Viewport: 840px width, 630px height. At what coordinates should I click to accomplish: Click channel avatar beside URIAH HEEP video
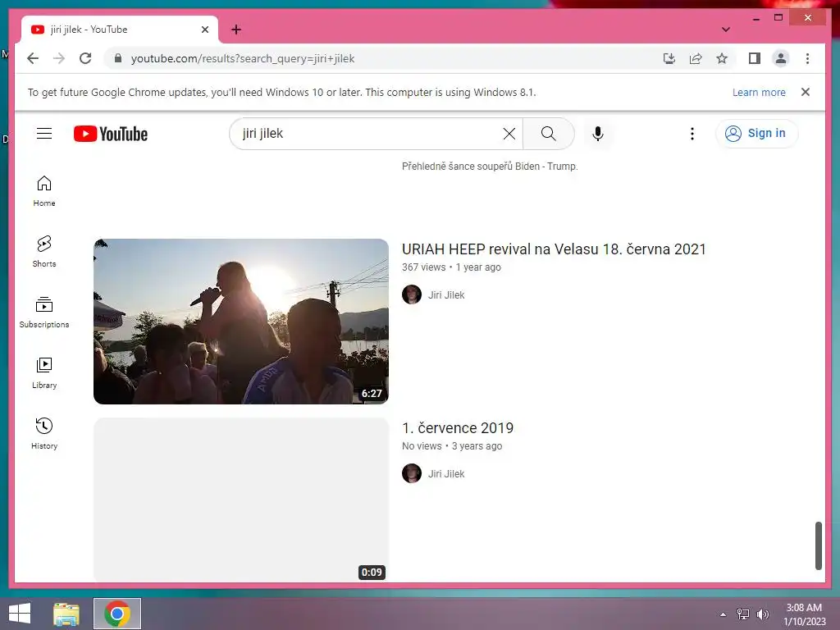[x=412, y=294]
